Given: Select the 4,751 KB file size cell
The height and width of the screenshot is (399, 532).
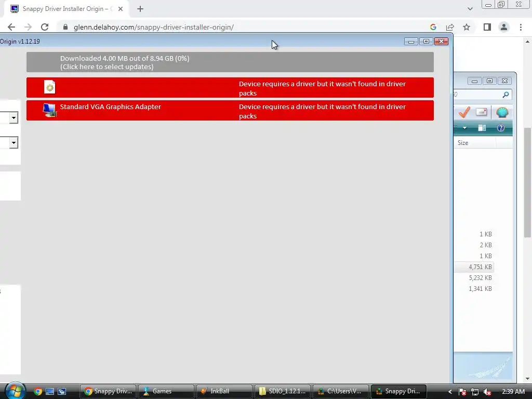Looking at the screenshot, I should point(480,267).
